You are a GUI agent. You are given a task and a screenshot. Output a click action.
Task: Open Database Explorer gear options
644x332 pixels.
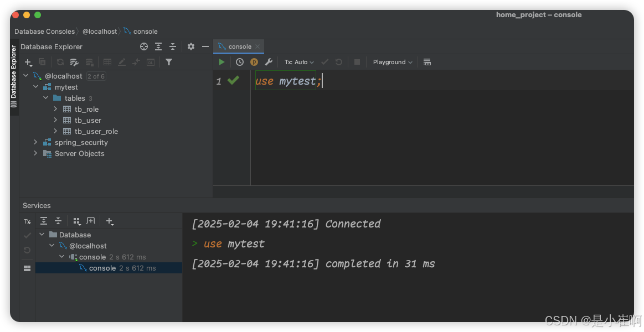[x=191, y=46]
